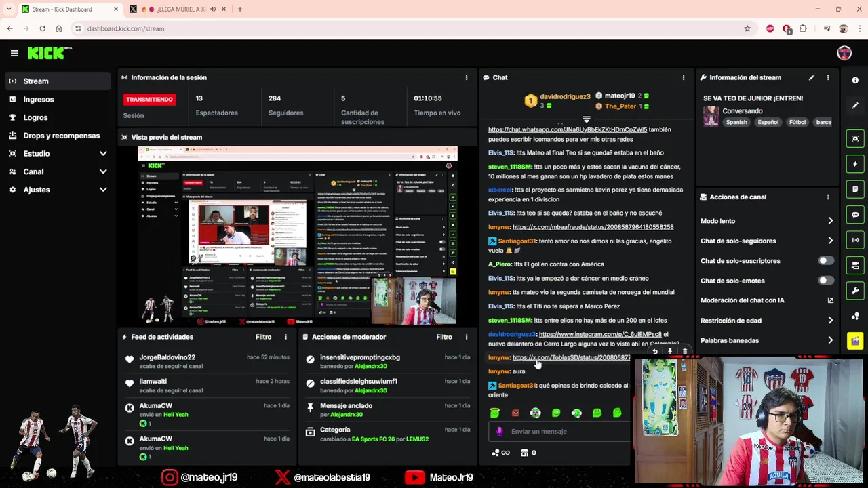Open Filtro in moderator actions

pos(444,337)
